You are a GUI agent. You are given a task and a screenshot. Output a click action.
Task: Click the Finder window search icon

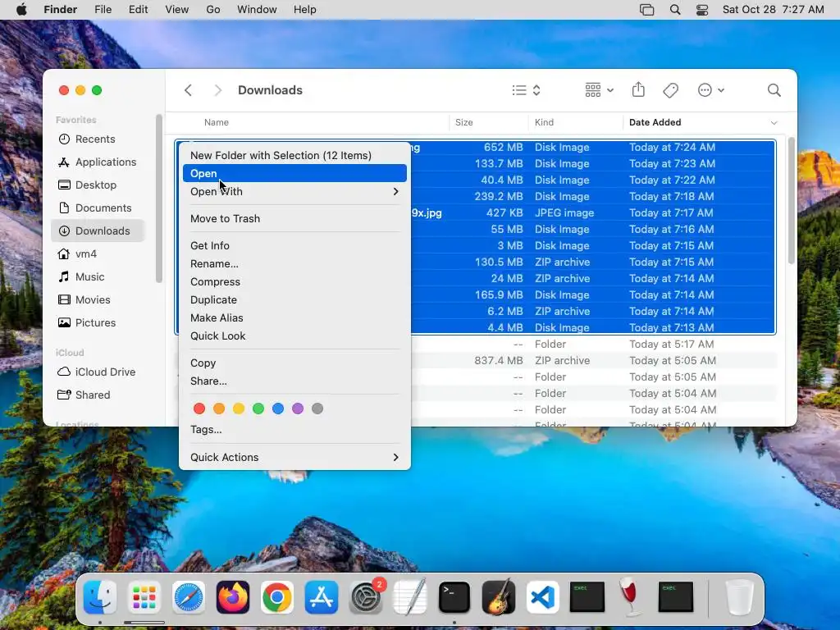click(774, 90)
